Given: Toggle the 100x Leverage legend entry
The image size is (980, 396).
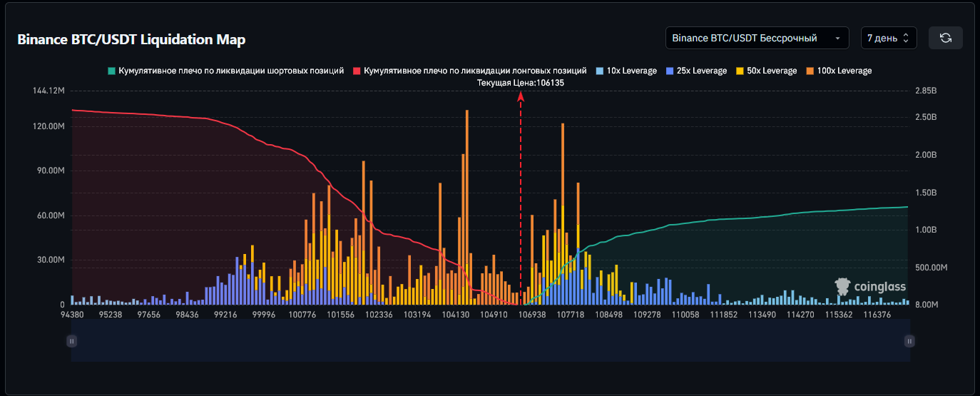Looking at the screenshot, I should [838, 71].
